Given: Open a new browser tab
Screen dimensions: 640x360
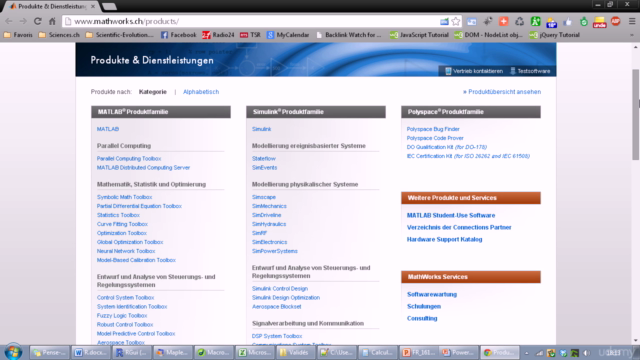Looking at the screenshot, I should [x=109, y=7].
